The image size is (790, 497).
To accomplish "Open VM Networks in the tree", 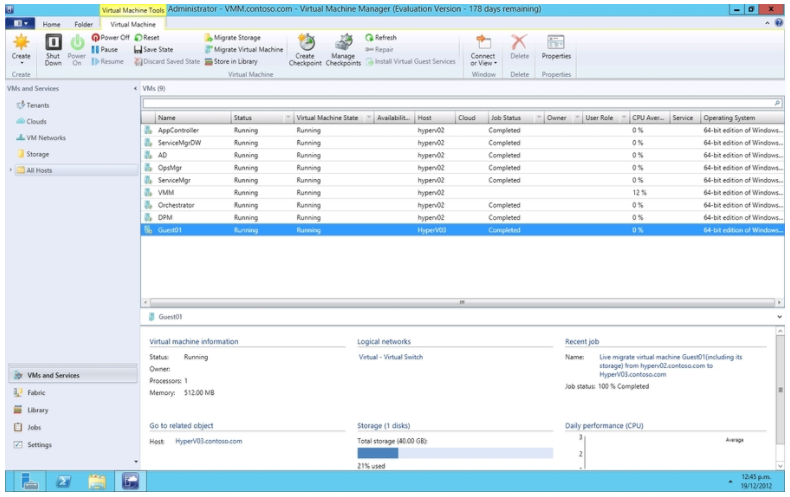I will pyautogui.click(x=41, y=138).
